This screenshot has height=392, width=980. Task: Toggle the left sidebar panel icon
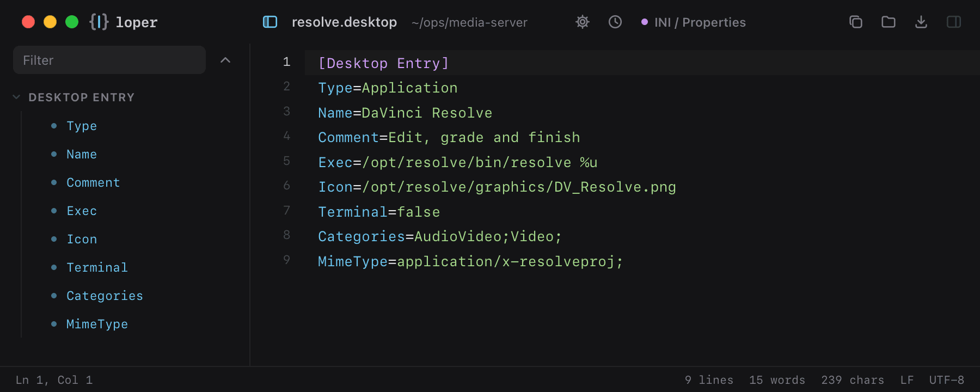point(270,22)
